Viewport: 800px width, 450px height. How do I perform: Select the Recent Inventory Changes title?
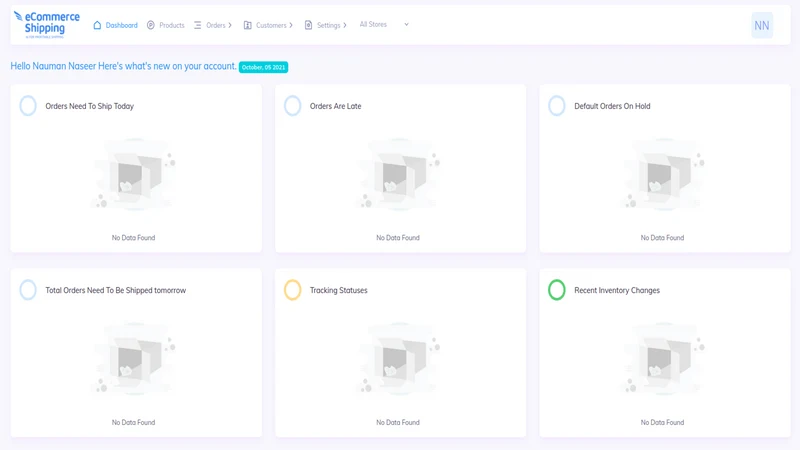point(617,290)
